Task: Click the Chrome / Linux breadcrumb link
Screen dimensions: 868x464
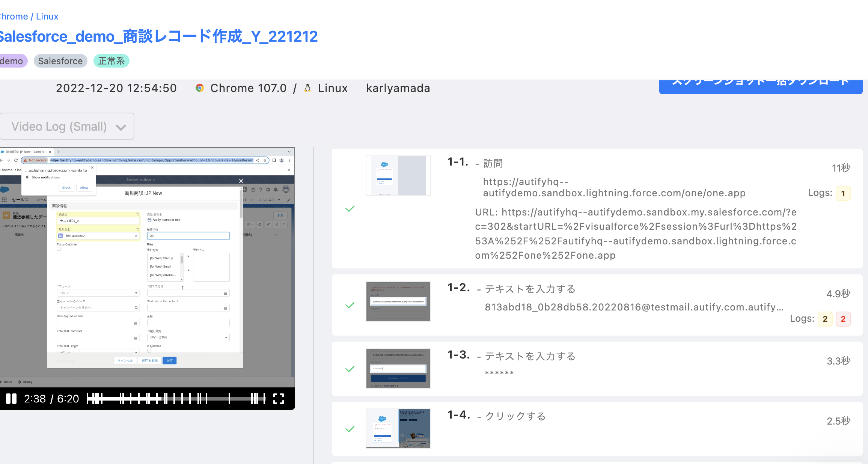Action: click(29, 17)
